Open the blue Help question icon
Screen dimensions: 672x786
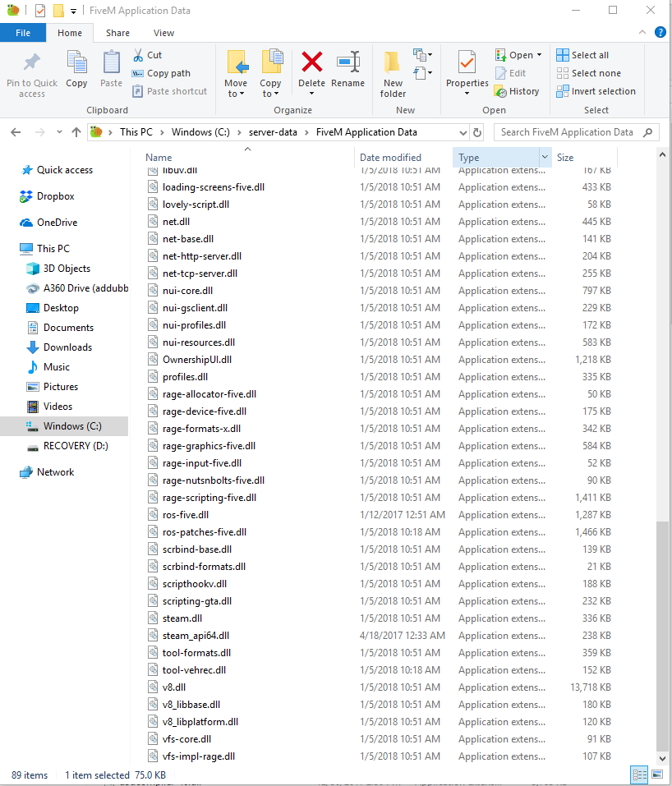[x=660, y=33]
